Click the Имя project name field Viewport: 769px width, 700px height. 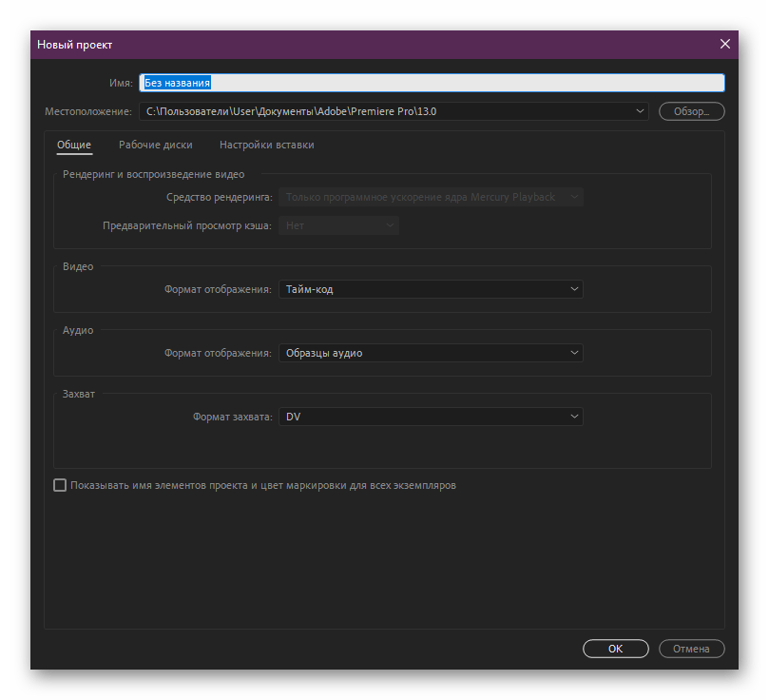click(x=432, y=83)
